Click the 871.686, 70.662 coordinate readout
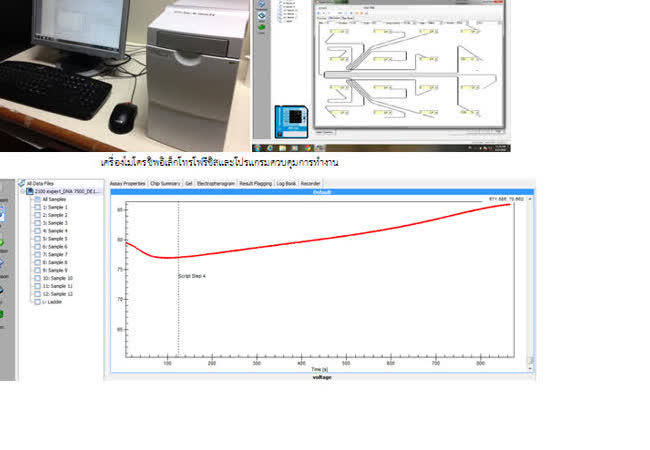The width and height of the screenshot is (650, 450). [x=506, y=199]
